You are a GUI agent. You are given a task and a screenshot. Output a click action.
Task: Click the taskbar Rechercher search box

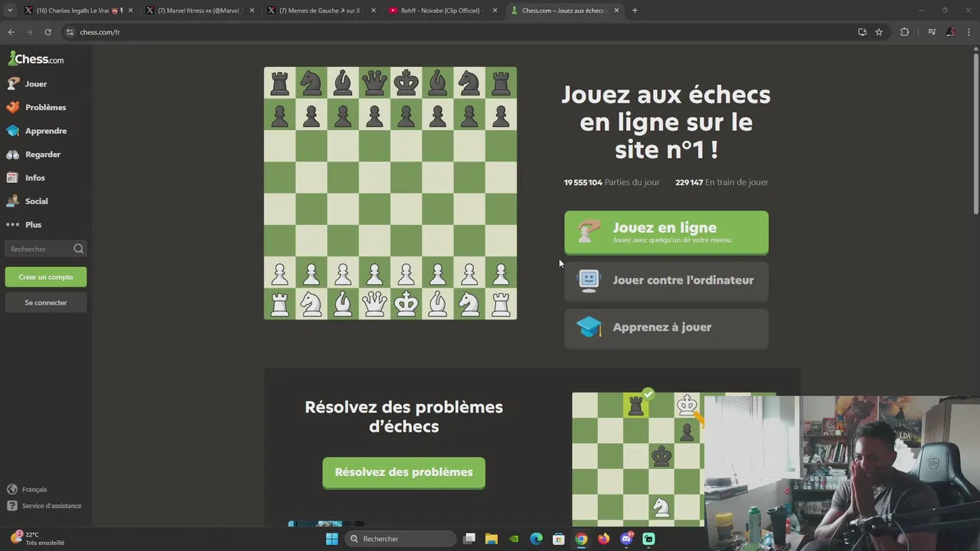pos(400,539)
